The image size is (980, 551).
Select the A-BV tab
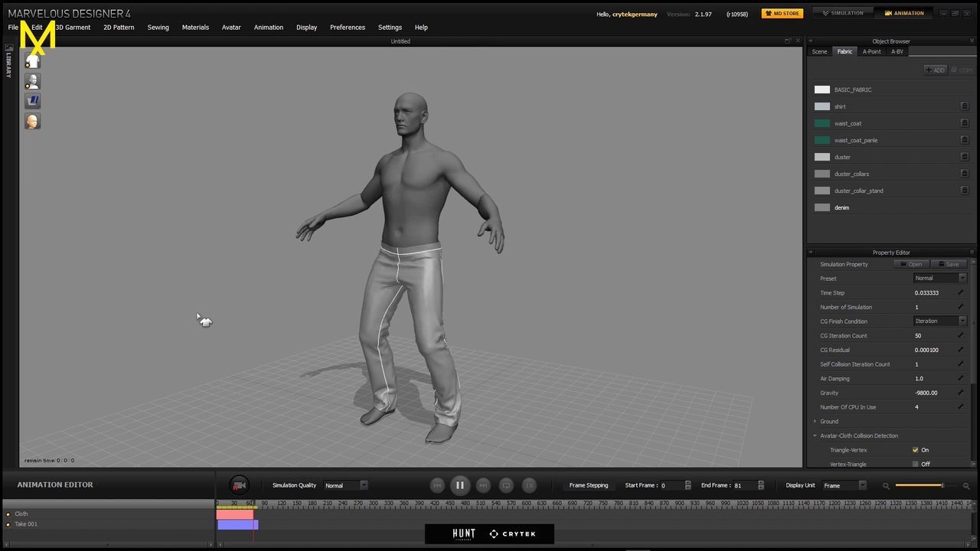tap(897, 51)
